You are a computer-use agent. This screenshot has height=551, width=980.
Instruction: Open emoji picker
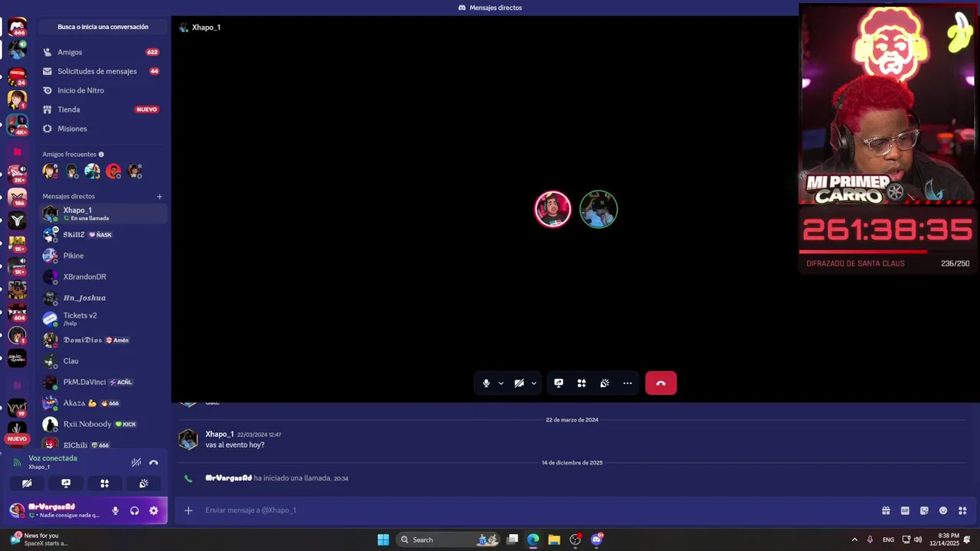pyautogui.click(x=943, y=510)
